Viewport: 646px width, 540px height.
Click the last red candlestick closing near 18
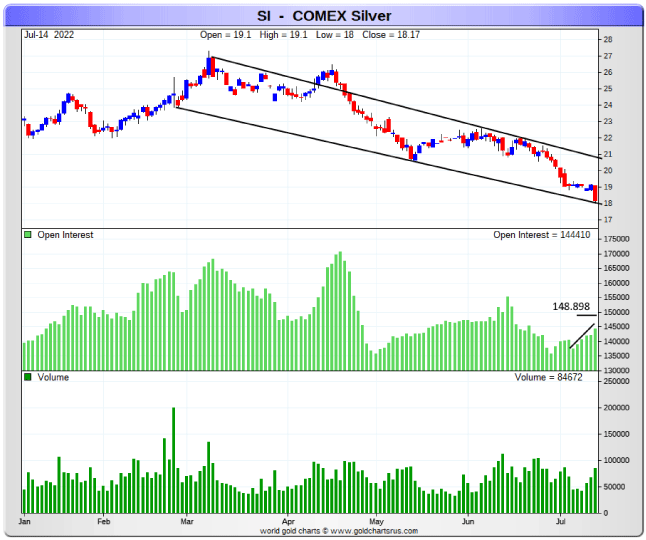595,193
